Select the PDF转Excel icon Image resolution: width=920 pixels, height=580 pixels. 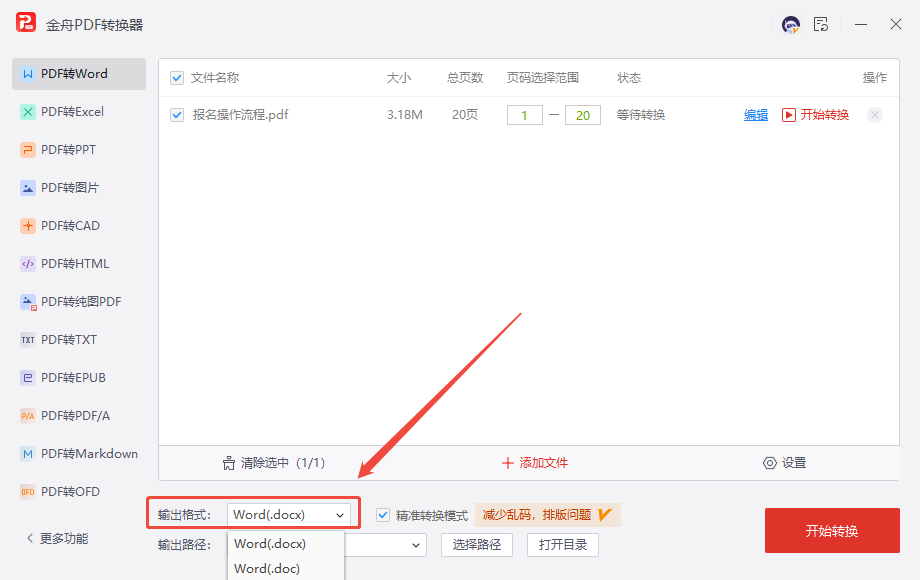(x=28, y=112)
